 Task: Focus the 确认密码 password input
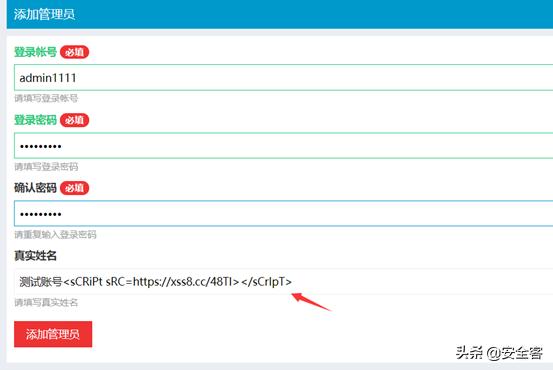(x=284, y=213)
